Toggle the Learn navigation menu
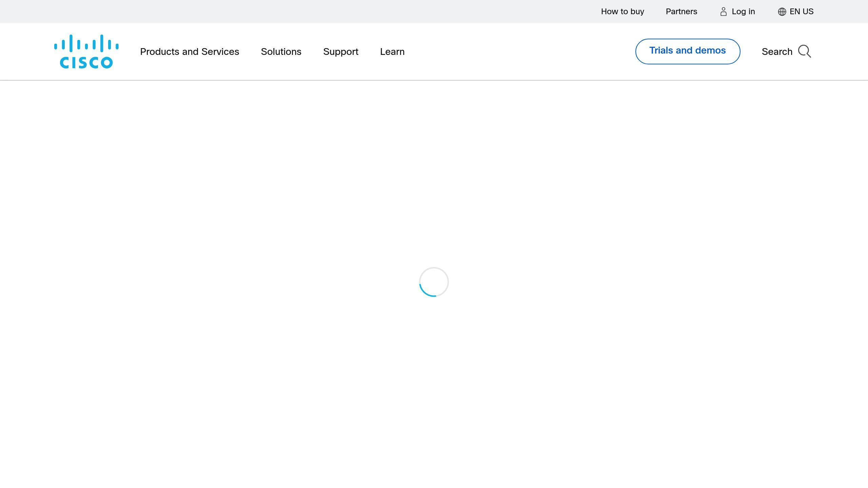This screenshot has width=868, height=488. [392, 51]
